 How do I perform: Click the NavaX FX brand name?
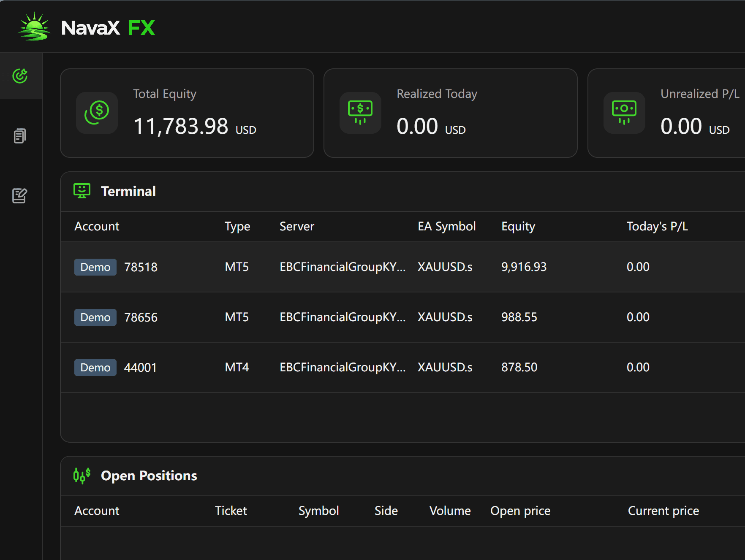pos(108,28)
